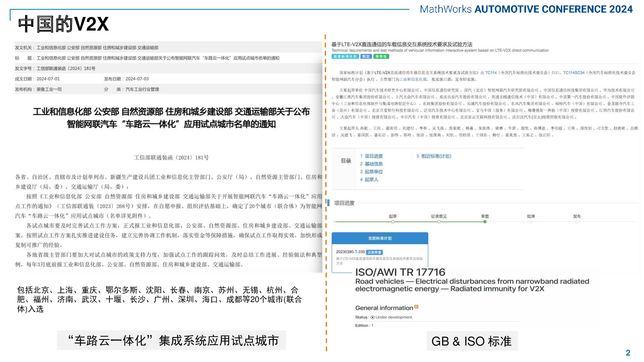Click the 审查 active progress marker

485,221
